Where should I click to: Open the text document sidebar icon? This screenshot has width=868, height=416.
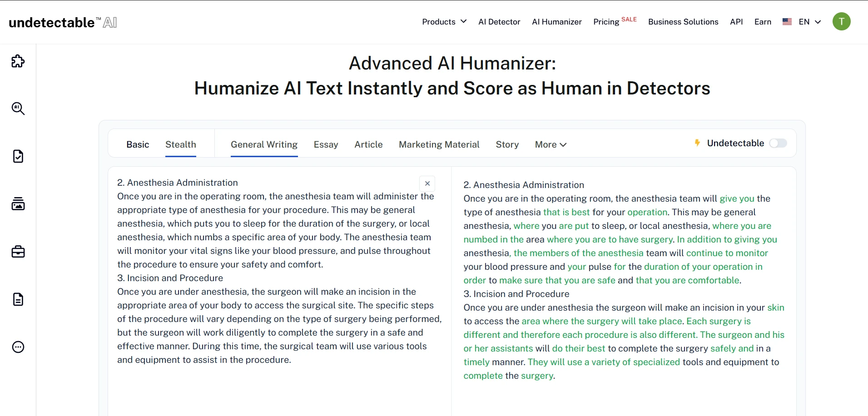pyautogui.click(x=18, y=299)
